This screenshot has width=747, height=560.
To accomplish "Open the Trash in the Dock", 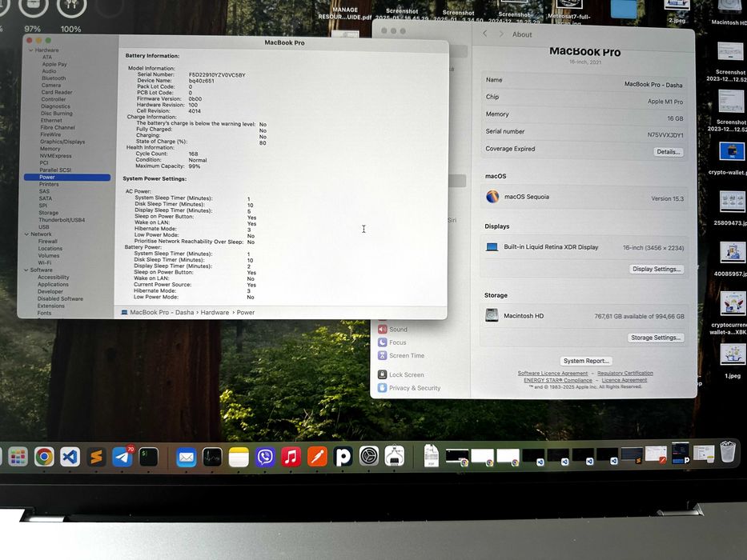I will click(728, 451).
